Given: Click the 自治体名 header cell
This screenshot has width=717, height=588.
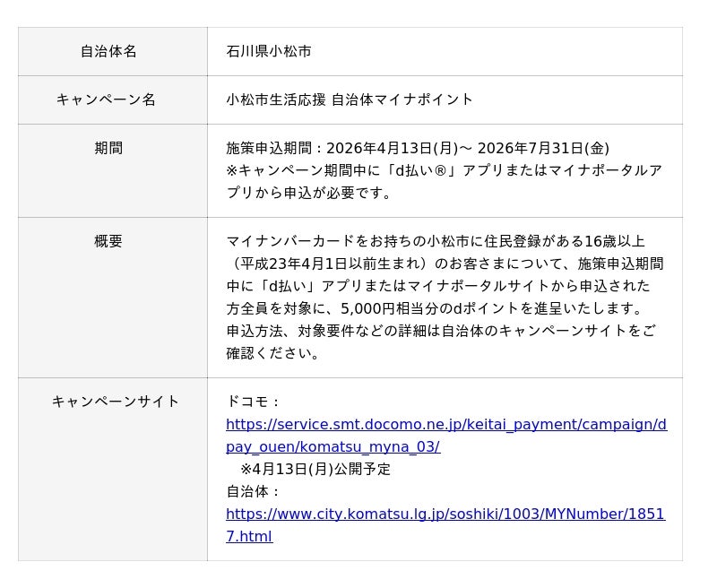Looking at the screenshot, I should pyautogui.click(x=108, y=51).
